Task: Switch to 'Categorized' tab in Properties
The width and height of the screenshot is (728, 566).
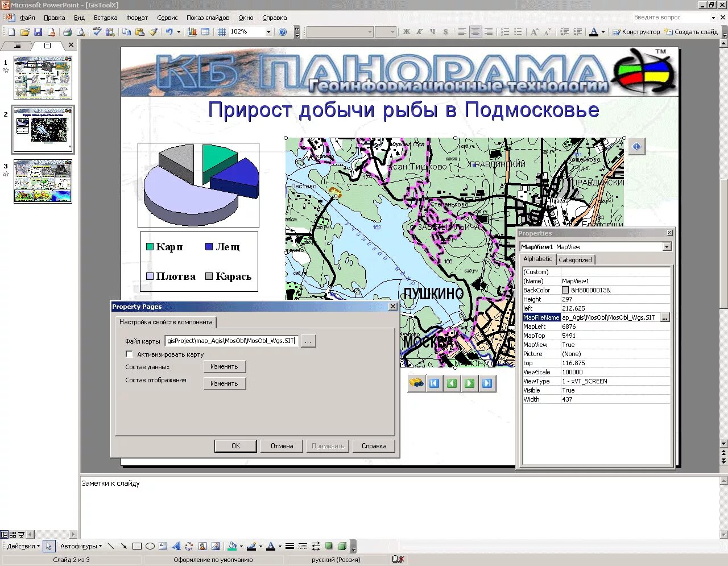Action: [575, 260]
